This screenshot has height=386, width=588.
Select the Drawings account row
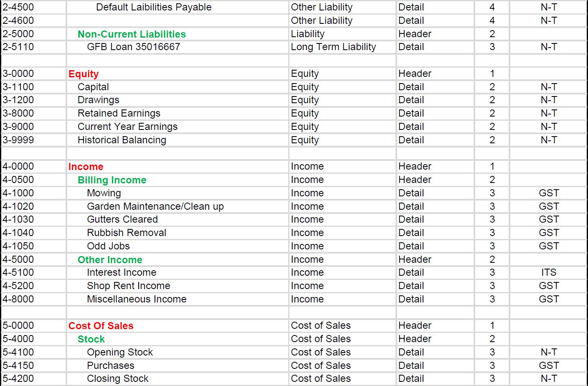[x=98, y=100]
